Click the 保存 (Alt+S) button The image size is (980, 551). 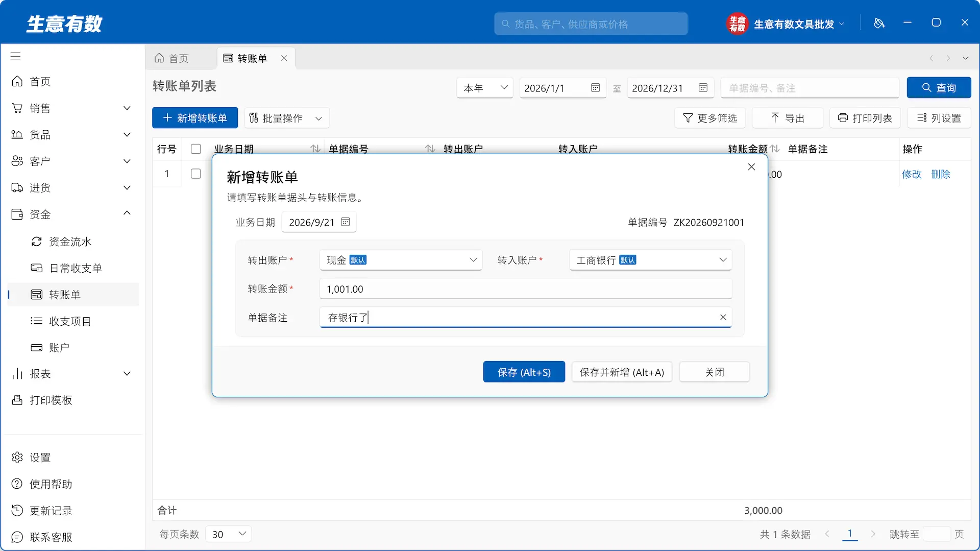(524, 372)
